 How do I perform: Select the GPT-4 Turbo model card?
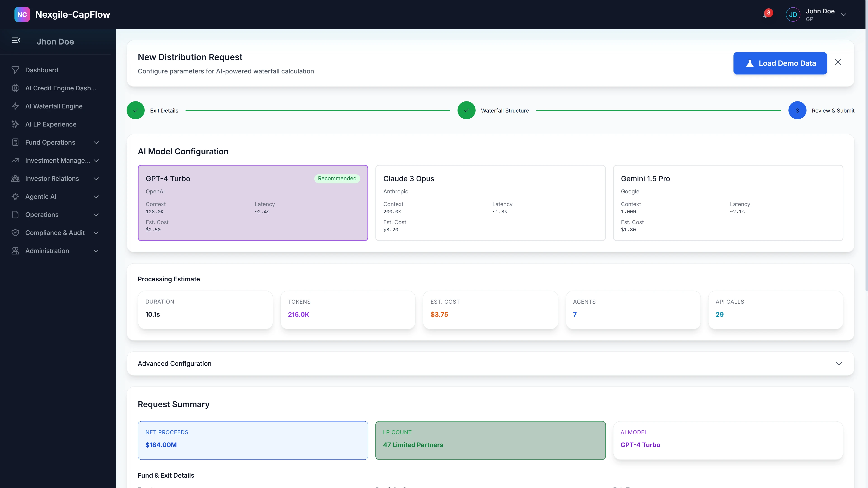[x=252, y=203]
